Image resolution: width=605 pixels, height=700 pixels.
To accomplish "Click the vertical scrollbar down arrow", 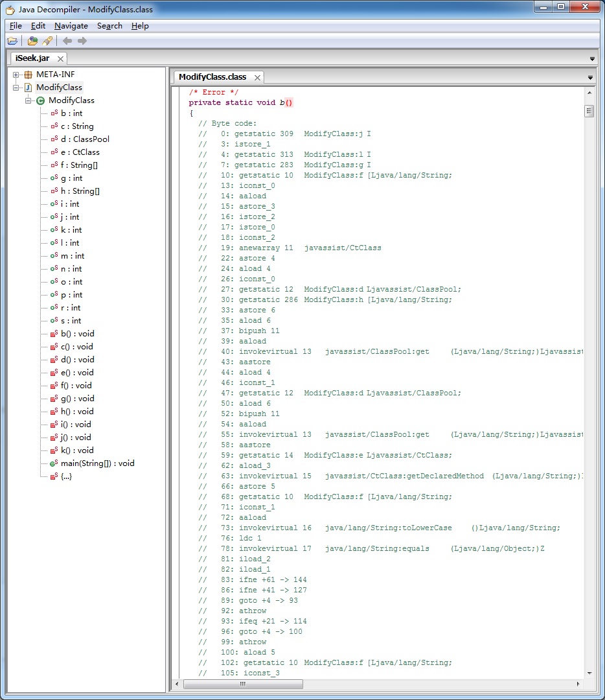I will (589, 673).
